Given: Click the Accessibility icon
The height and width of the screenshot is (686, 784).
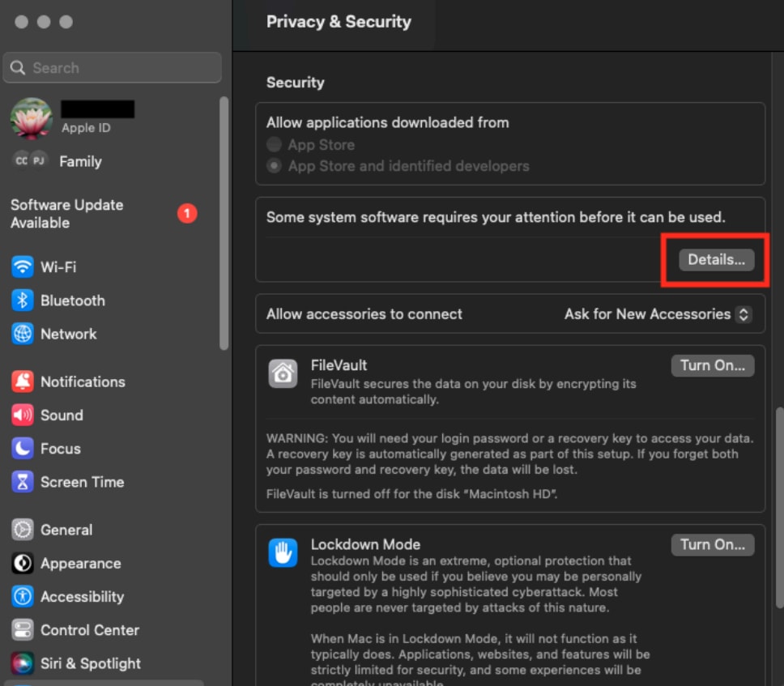Looking at the screenshot, I should [23, 597].
